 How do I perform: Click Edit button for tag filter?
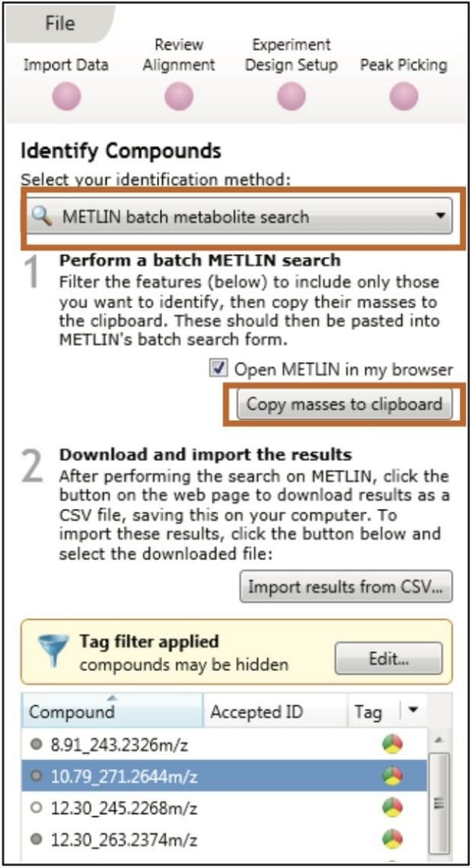point(388,659)
